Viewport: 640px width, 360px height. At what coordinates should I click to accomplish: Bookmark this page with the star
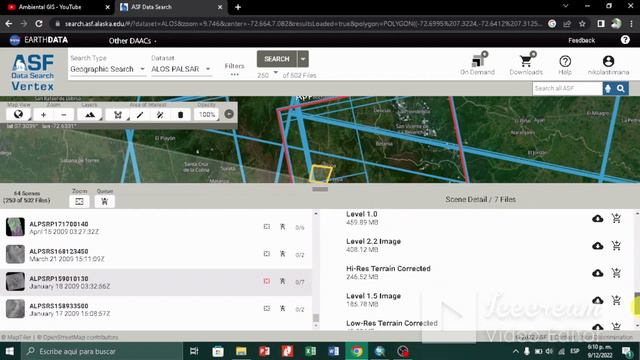click(582, 24)
